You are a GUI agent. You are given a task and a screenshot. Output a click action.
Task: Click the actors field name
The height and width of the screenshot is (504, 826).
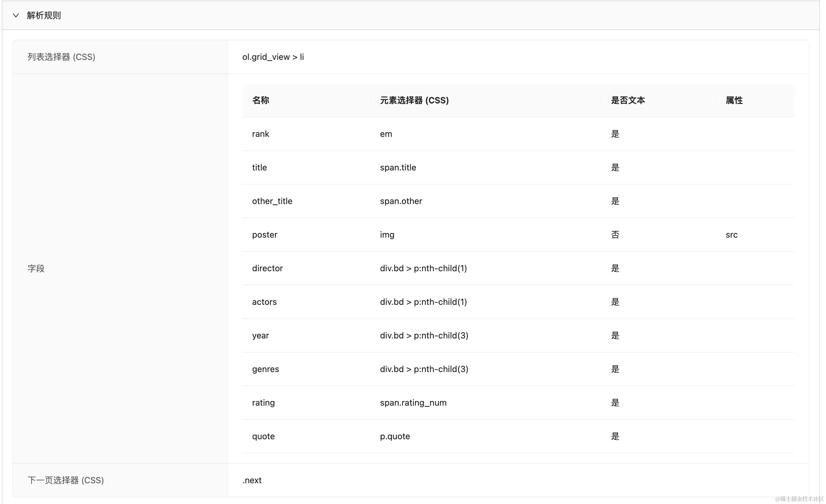pos(264,301)
